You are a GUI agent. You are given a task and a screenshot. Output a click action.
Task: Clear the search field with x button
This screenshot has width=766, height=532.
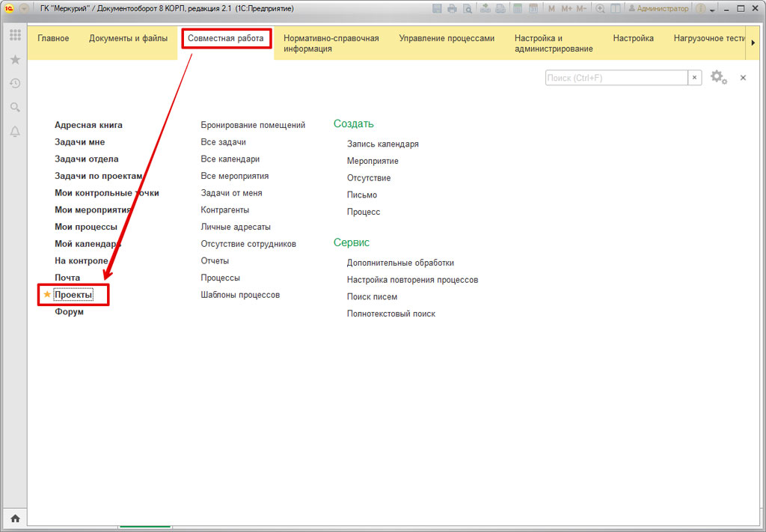pyautogui.click(x=694, y=78)
